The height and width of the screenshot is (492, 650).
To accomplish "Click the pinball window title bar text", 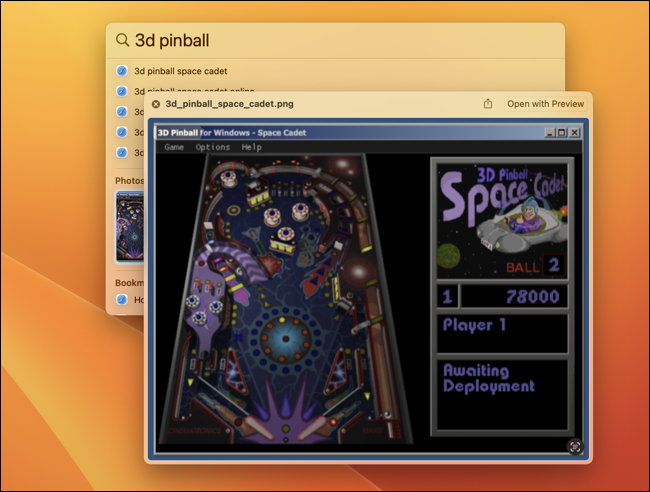I will [x=232, y=133].
